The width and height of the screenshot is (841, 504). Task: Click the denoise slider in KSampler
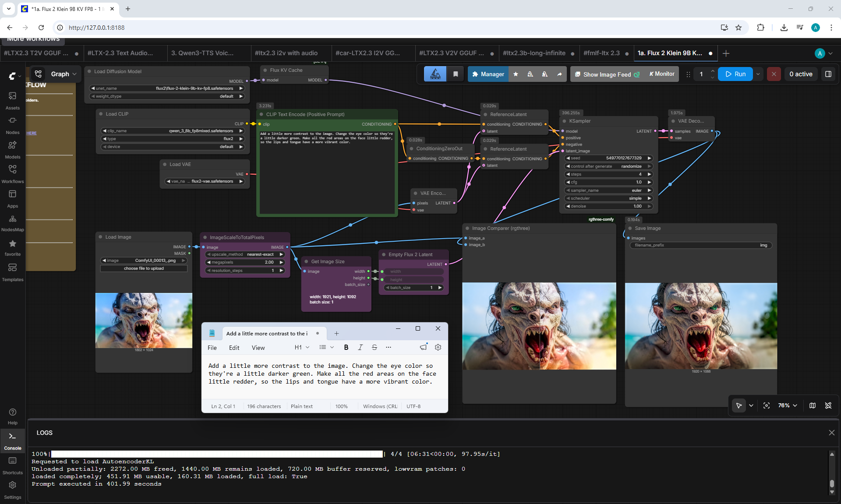(608, 206)
